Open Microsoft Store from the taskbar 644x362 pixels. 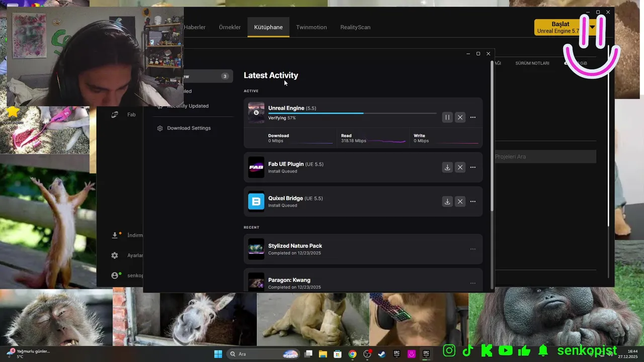338,354
